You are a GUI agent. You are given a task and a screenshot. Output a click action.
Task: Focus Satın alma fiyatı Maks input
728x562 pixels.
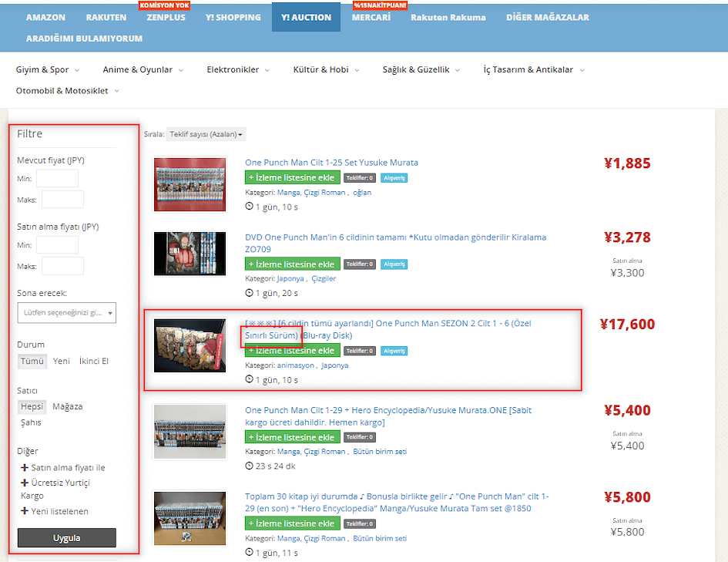coord(62,266)
